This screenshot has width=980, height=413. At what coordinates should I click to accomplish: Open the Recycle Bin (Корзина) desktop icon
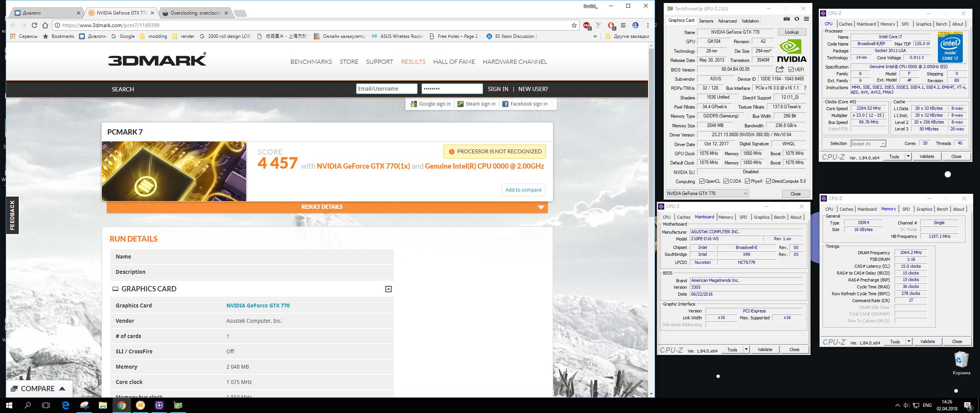[x=961, y=363]
